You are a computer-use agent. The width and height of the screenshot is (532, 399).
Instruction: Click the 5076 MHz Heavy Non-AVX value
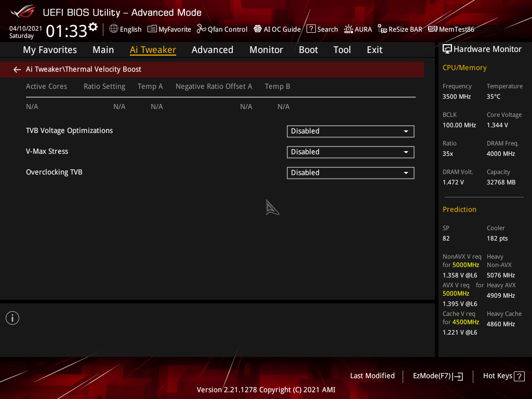click(x=501, y=275)
